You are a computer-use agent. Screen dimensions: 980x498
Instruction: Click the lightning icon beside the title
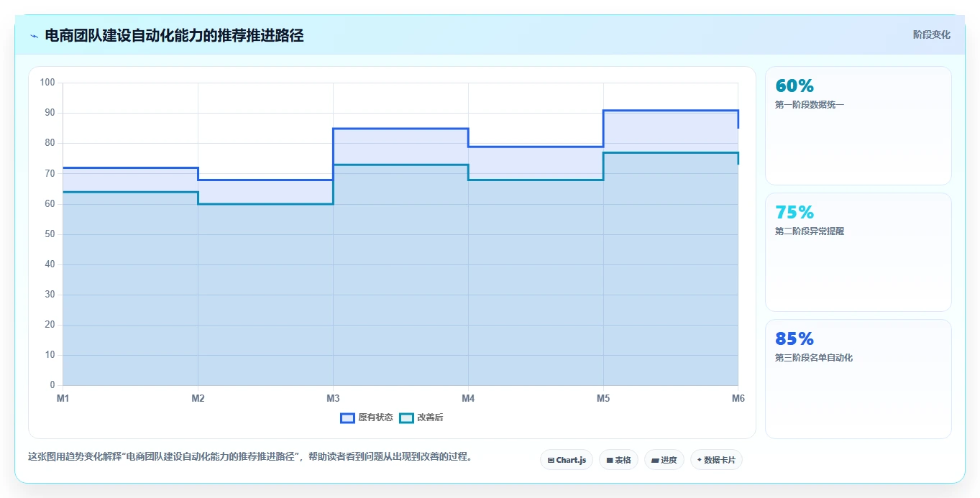34,36
